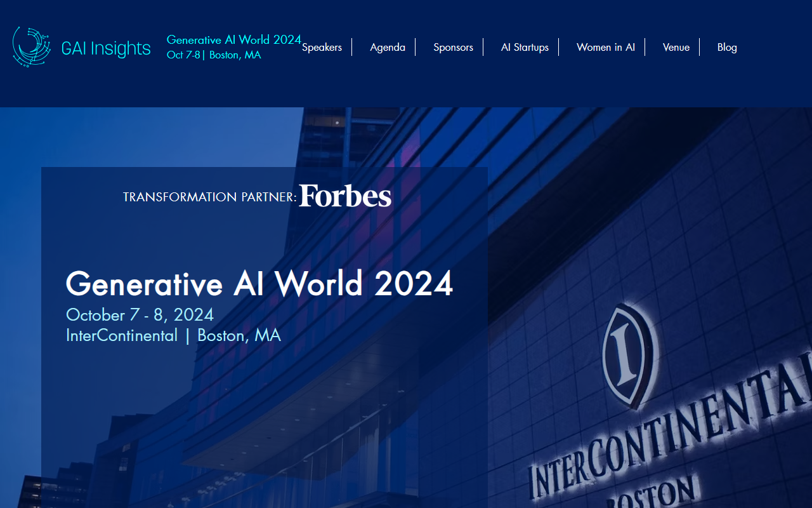Select the Oct 7-8 Boston, MA header text
812x508 pixels.
pos(214,55)
